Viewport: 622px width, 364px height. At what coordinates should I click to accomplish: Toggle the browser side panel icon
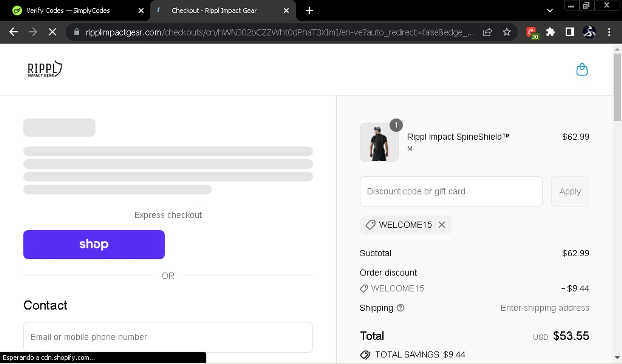tap(570, 32)
